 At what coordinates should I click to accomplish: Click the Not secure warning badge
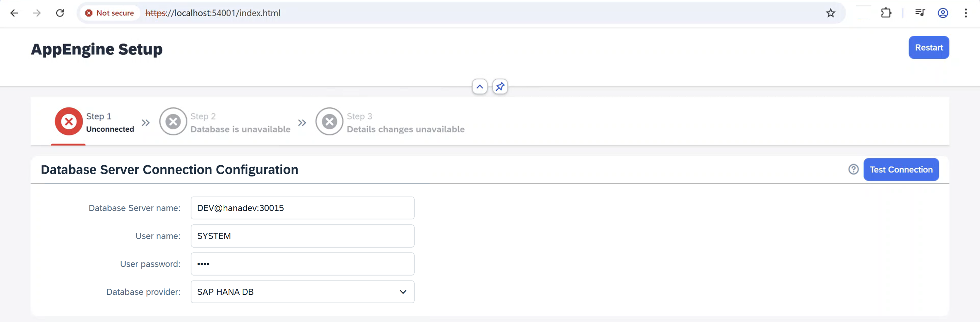[110, 13]
